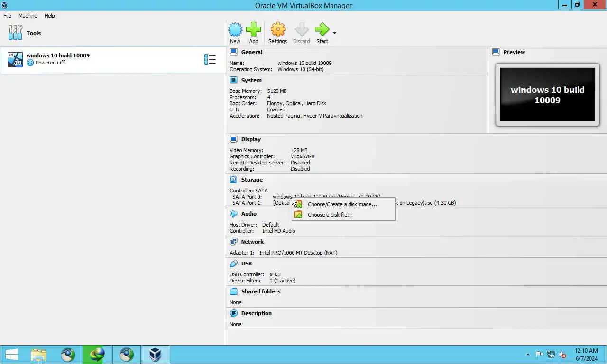
Task: Click the SATA Port 1 optical drive entry
Action: [364, 203]
